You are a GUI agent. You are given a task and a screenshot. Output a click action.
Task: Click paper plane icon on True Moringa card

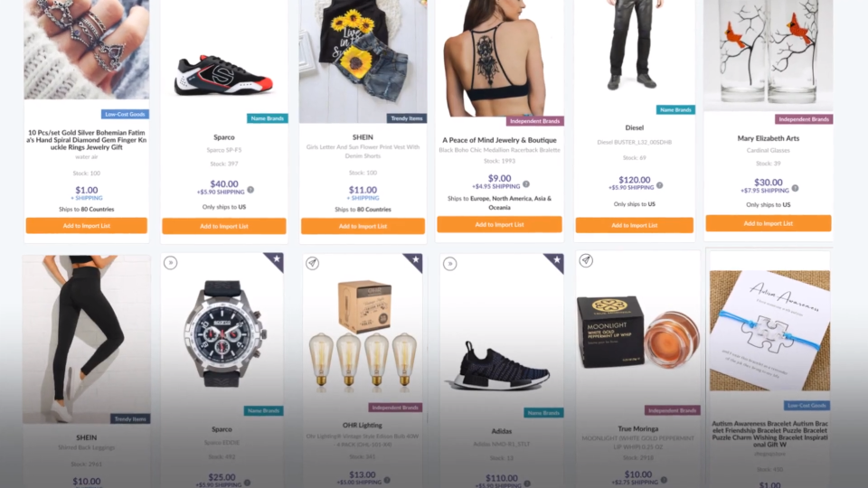pyautogui.click(x=586, y=260)
